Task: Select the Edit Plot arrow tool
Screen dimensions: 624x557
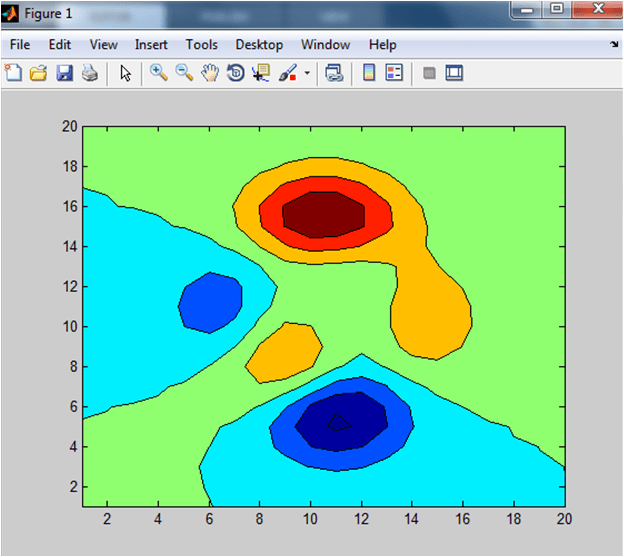Action: click(x=126, y=74)
